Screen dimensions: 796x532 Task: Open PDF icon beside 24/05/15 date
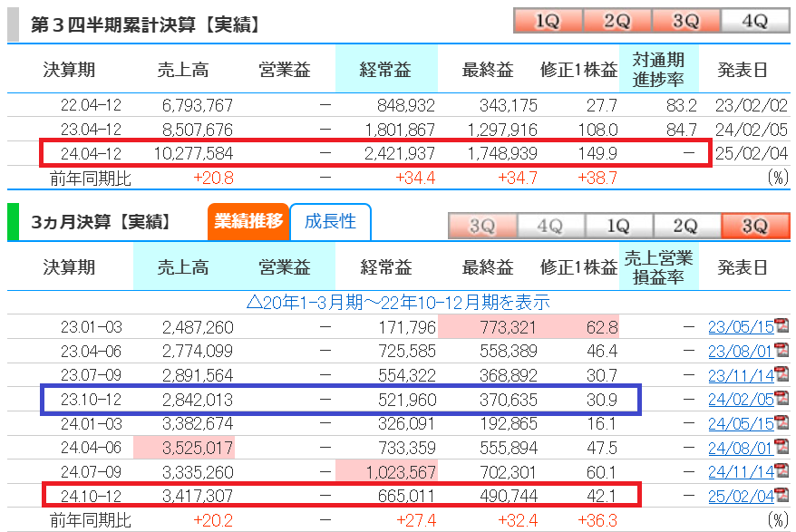(781, 421)
